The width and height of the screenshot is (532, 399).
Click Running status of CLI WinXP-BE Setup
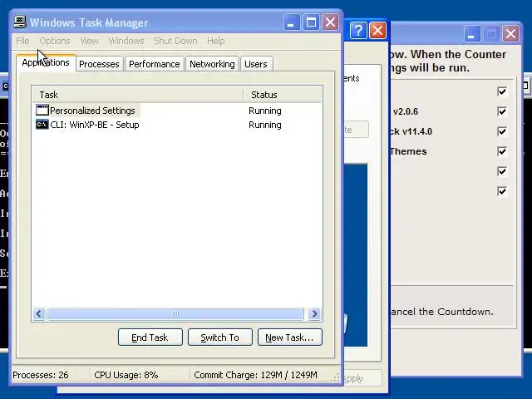tap(265, 125)
